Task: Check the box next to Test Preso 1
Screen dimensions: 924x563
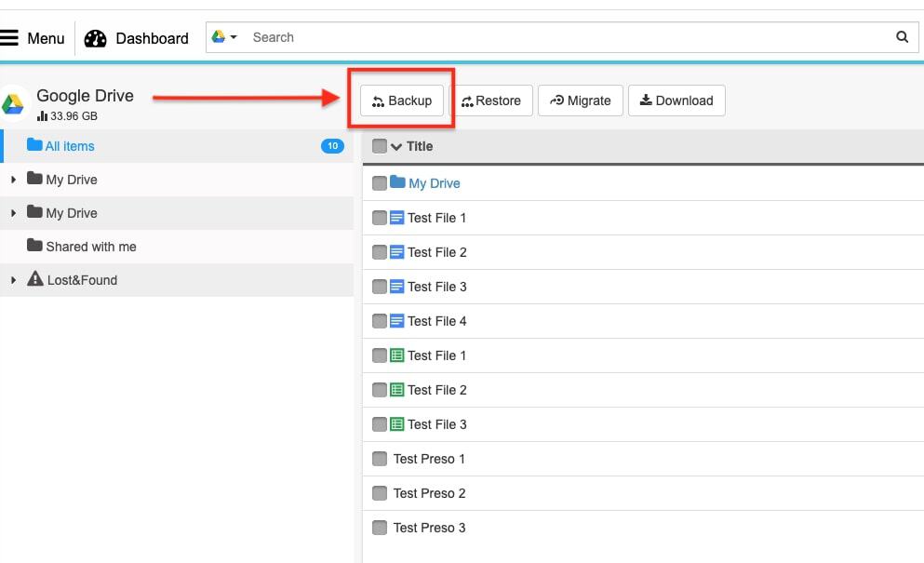Action: (379, 459)
